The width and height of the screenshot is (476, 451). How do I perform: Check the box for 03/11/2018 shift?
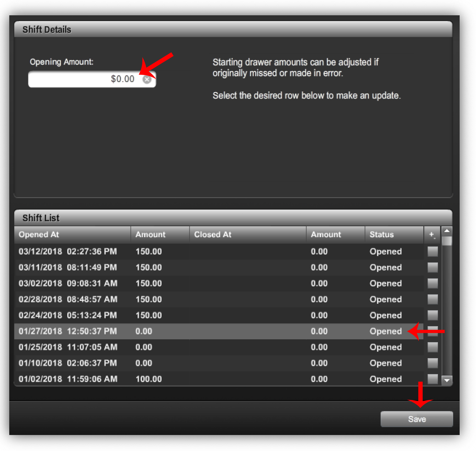432,267
